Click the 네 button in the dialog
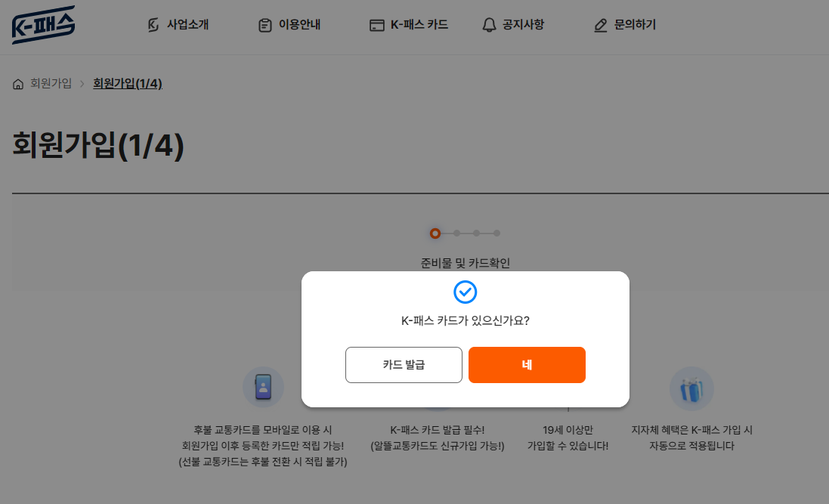The height and width of the screenshot is (504, 829). coord(527,364)
